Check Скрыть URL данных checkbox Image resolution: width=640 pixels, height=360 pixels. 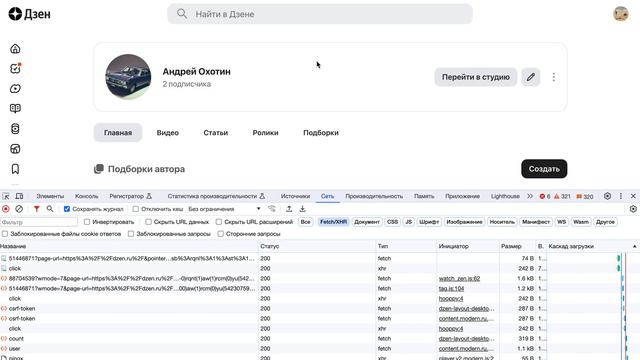coord(148,222)
